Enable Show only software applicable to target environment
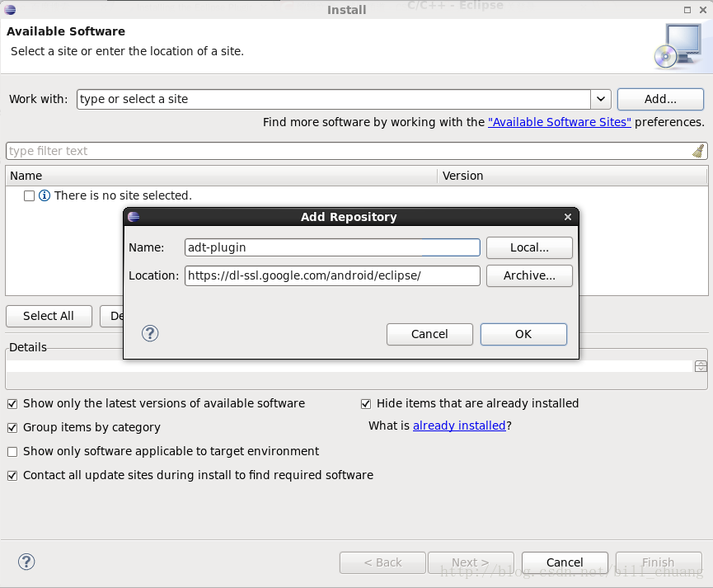The height and width of the screenshot is (588, 713). point(12,451)
